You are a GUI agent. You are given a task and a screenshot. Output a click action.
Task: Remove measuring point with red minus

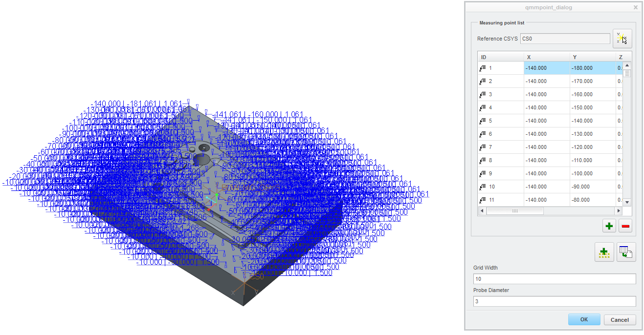pos(625,226)
